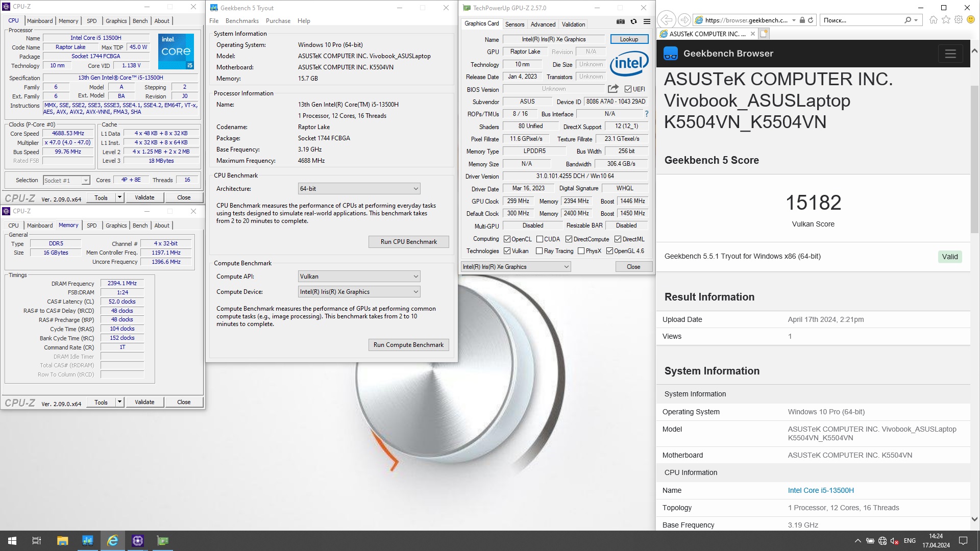Viewport: 980px width, 551px height.
Task: Open the GPU-Z hamburger menu icon
Action: 647,21
